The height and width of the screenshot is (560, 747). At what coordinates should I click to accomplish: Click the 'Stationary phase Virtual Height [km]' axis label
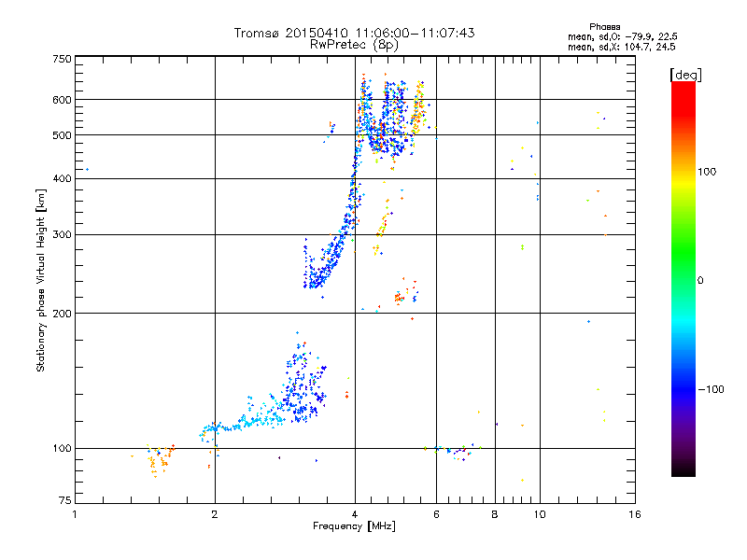click(x=41, y=280)
